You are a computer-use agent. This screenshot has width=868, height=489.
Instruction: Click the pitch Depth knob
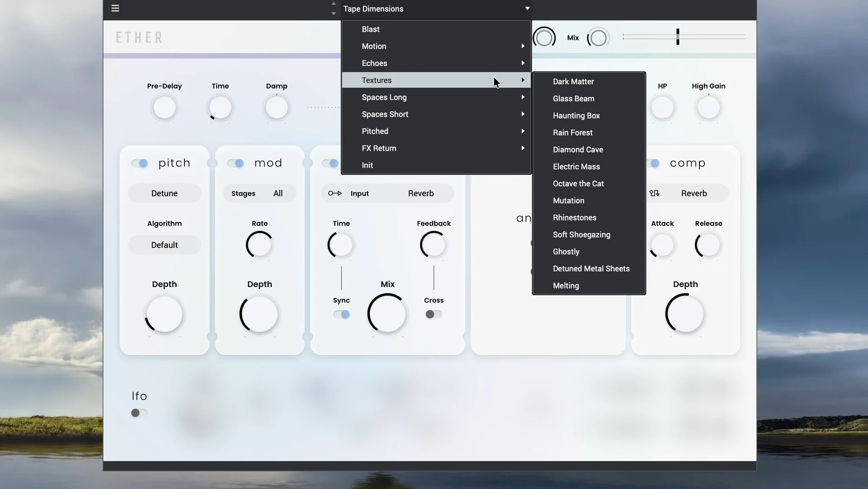164,314
